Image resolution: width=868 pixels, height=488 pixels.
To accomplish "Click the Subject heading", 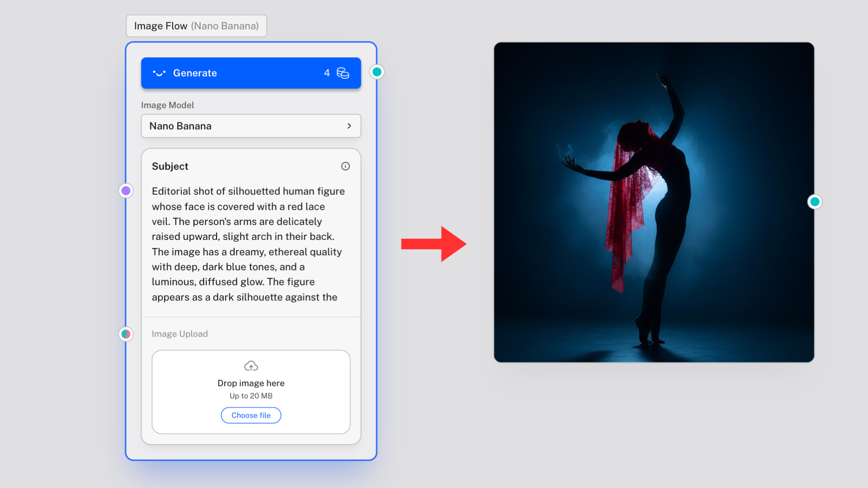I will pos(170,166).
